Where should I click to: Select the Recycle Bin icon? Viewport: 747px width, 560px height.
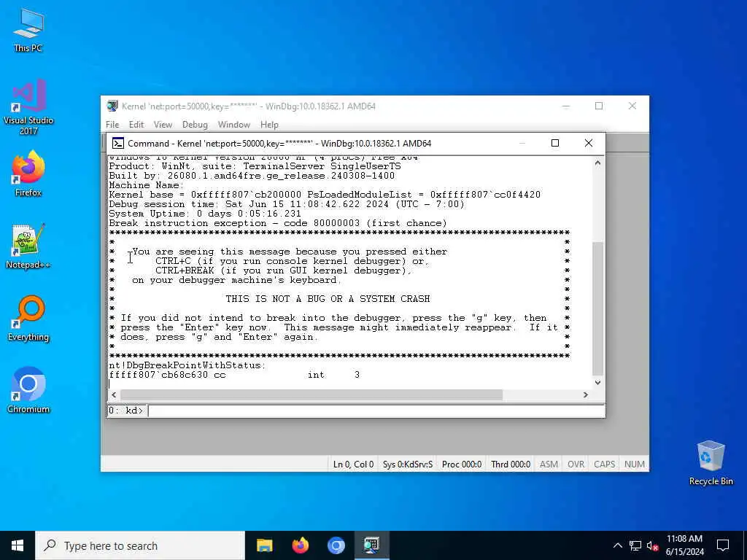pos(711,463)
